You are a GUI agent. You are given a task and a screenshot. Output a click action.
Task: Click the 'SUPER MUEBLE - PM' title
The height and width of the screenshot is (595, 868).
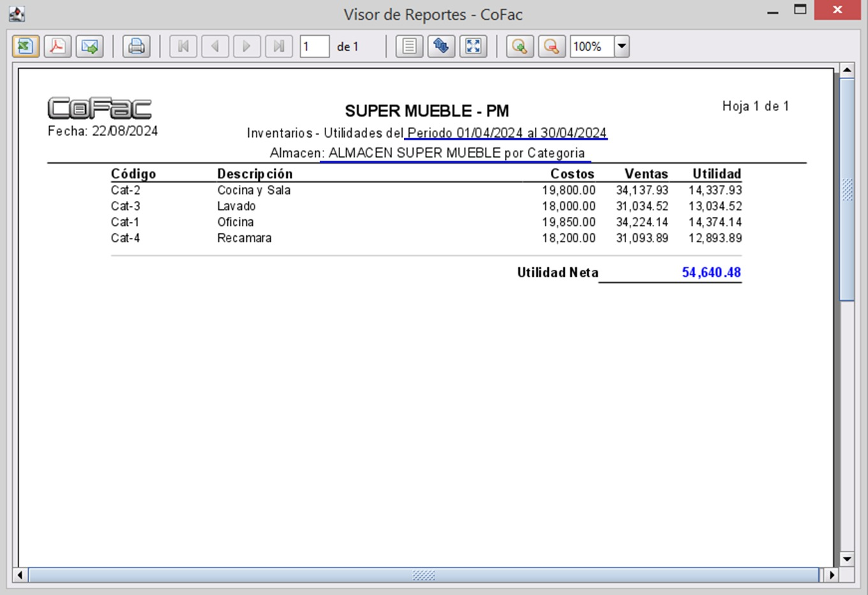[427, 111]
